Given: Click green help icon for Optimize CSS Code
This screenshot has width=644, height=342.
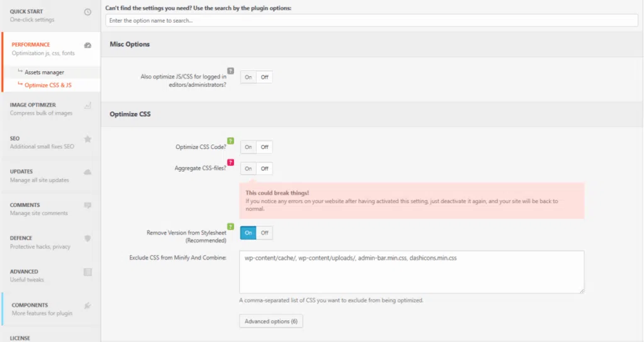Looking at the screenshot, I should point(230,141).
